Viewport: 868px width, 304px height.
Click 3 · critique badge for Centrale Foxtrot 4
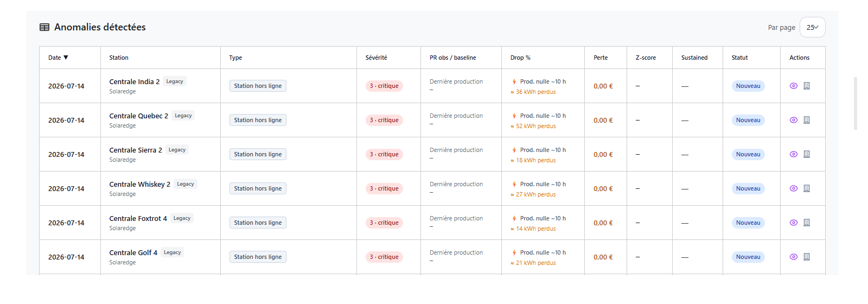coord(384,223)
